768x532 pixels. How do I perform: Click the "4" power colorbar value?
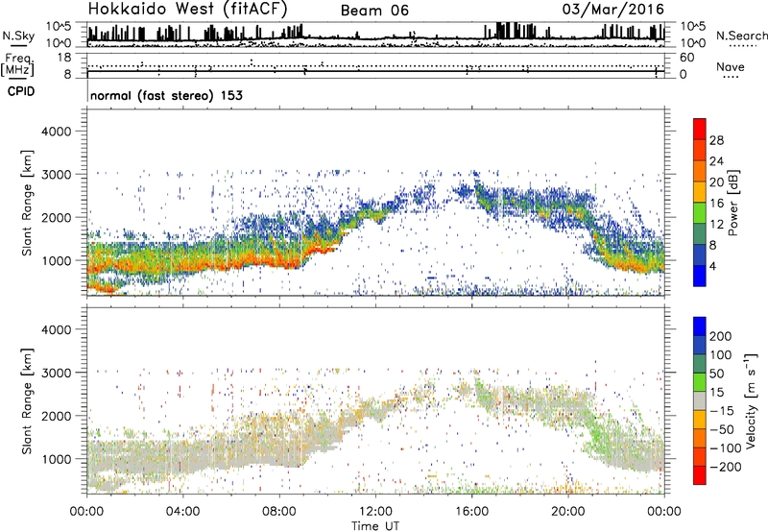click(712, 266)
